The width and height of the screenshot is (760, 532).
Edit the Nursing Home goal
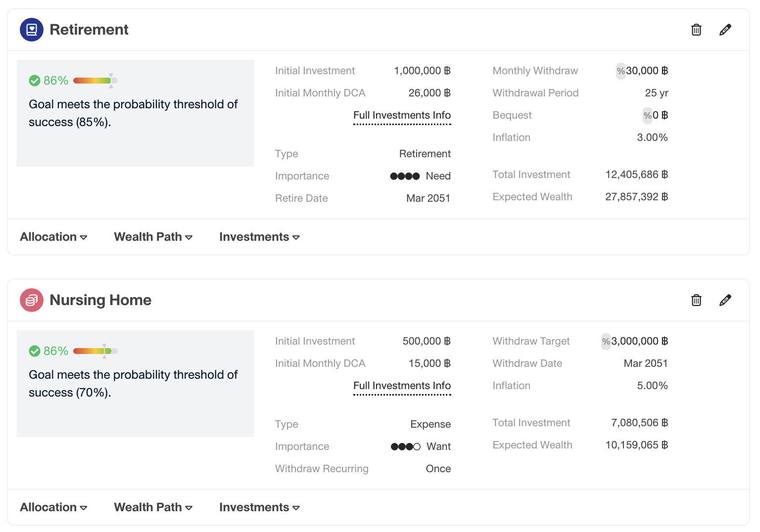[x=725, y=300]
